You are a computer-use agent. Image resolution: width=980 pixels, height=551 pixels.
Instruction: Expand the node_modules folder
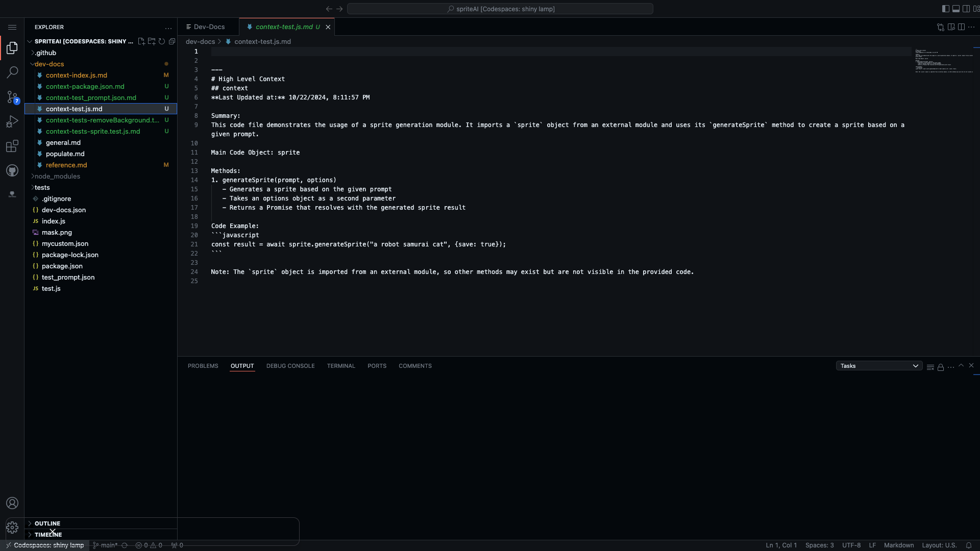pyautogui.click(x=56, y=176)
